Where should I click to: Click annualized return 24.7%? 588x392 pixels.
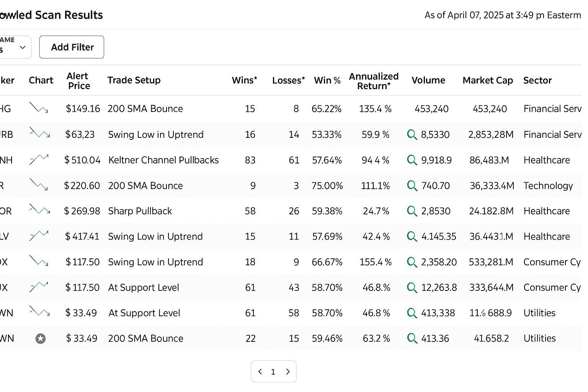point(376,211)
